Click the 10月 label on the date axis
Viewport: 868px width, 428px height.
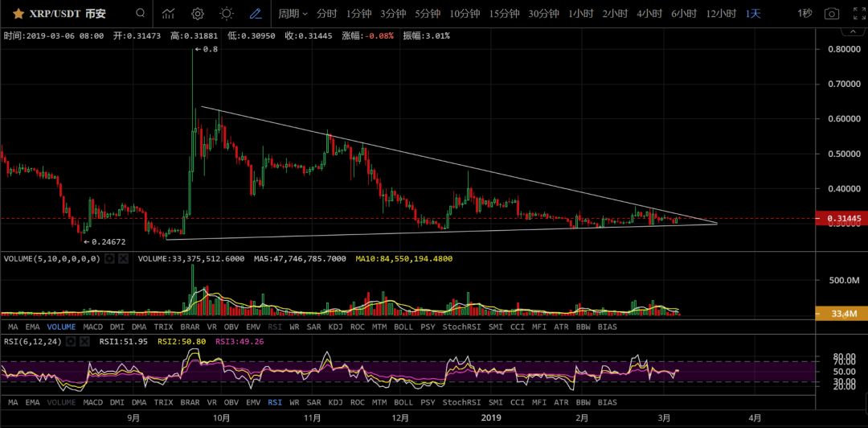point(221,418)
